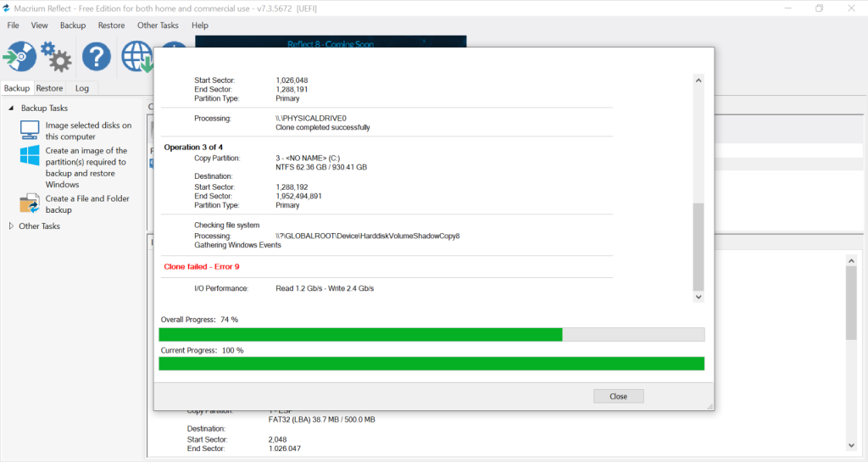Open settings with the gears icon
This screenshot has height=462, width=868.
[57, 57]
